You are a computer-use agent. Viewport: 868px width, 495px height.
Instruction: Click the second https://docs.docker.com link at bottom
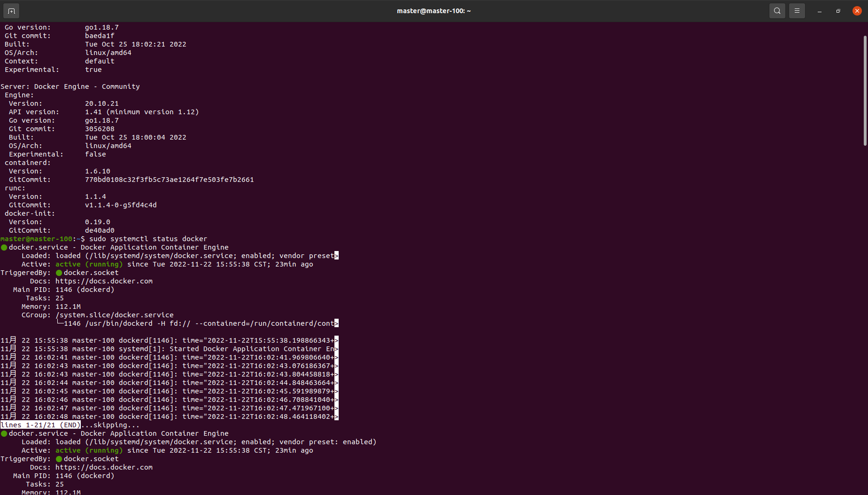104,467
